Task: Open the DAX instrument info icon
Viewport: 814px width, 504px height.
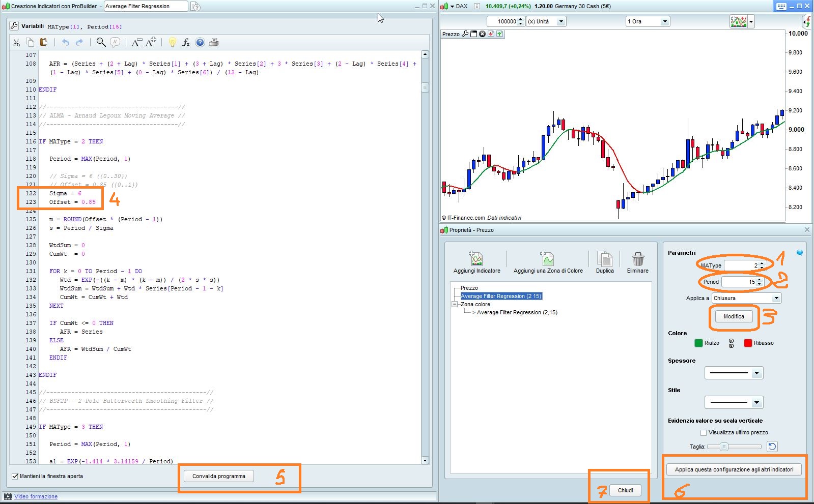Action: pyautogui.click(x=476, y=6)
